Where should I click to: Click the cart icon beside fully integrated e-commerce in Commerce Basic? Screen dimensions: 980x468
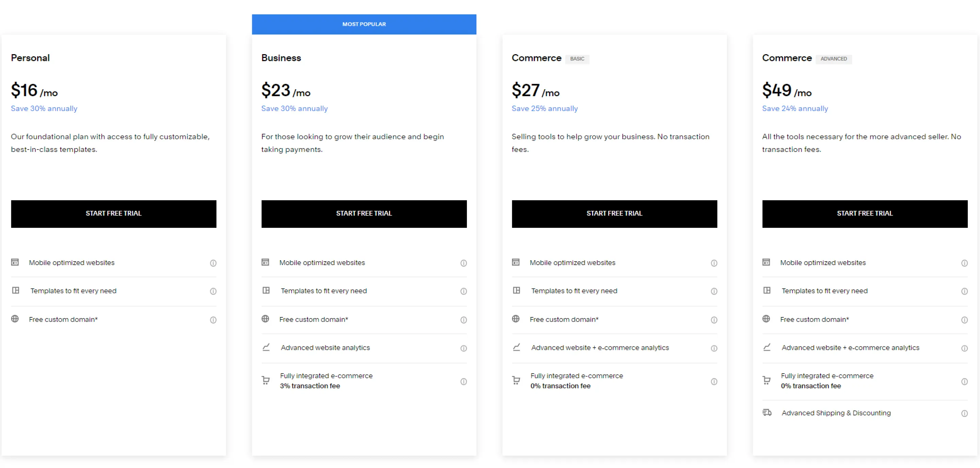[x=516, y=380]
